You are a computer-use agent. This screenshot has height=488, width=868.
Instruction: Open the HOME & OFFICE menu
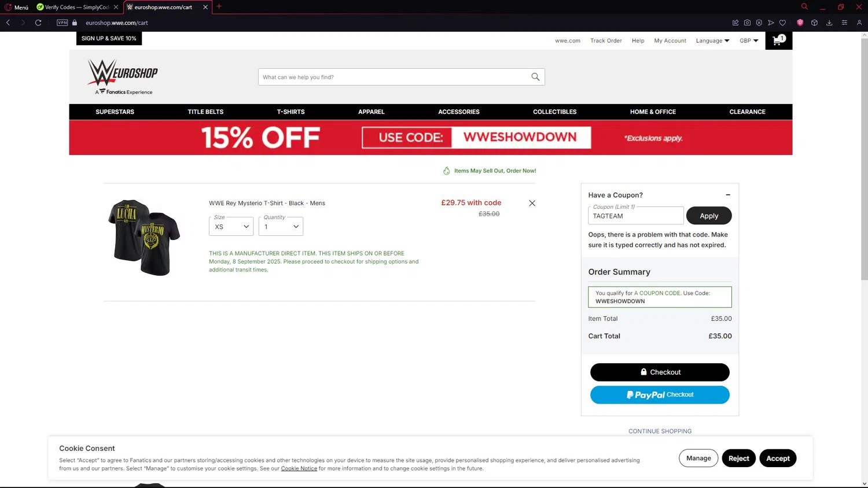[653, 112]
